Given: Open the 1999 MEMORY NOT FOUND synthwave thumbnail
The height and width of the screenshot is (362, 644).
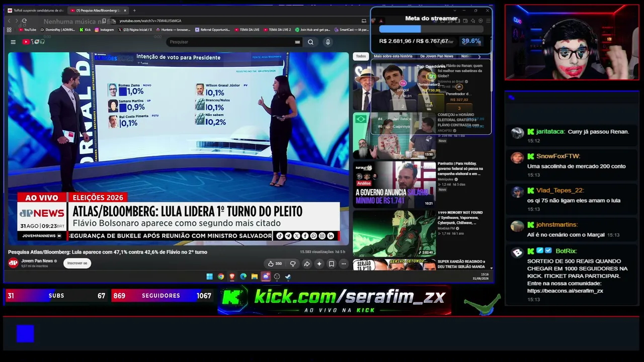Looking at the screenshot, I should click(x=394, y=233).
